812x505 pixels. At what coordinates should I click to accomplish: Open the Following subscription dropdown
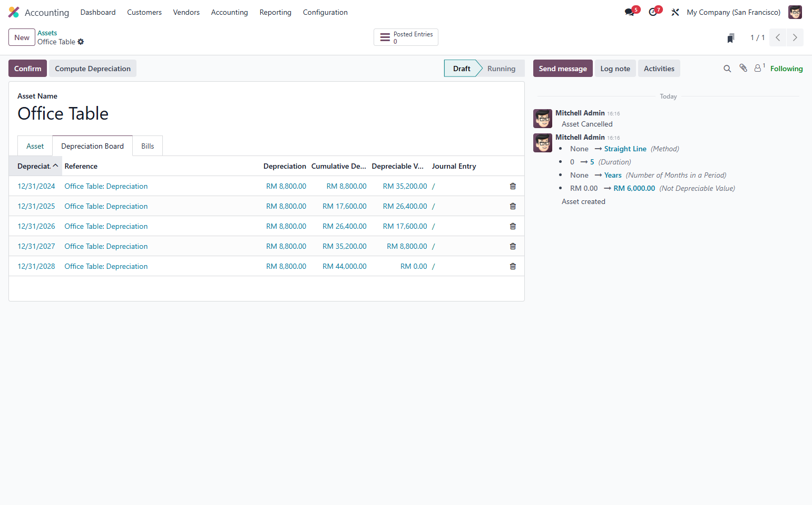coord(786,69)
